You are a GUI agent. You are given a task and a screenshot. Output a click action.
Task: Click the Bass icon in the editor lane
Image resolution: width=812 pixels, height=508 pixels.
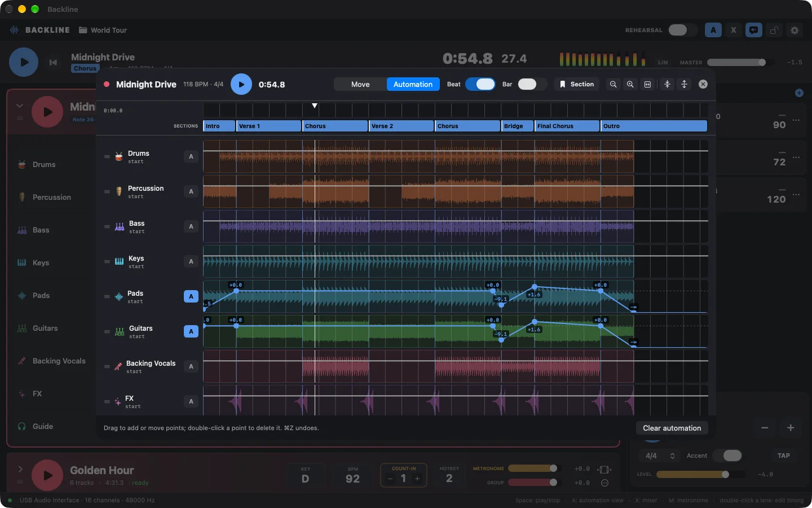[x=120, y=226]
